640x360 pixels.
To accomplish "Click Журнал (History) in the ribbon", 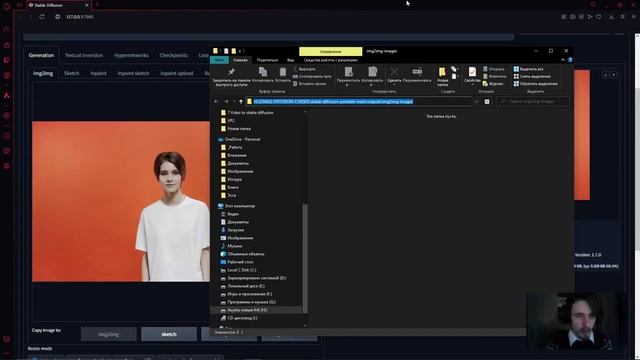I will (493, 84).
